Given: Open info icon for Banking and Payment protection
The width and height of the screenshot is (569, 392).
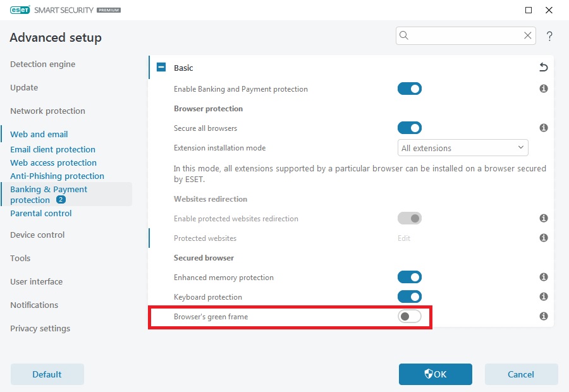Looking at the screenshot, I should 543,89.
